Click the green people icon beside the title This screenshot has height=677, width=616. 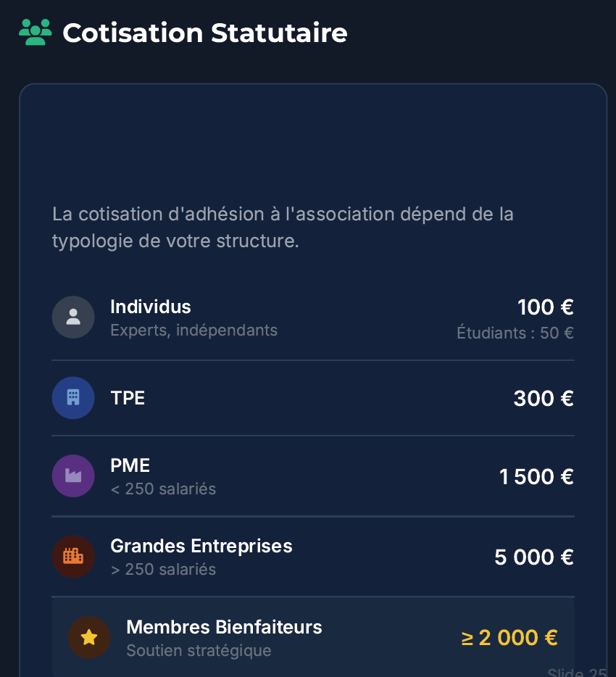click(36, 33)
